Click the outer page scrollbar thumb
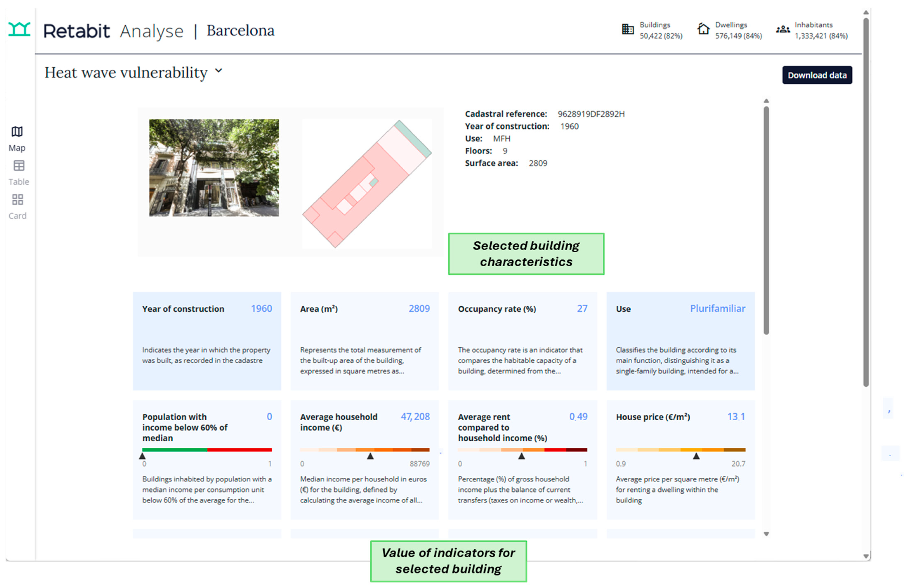This screenshot has width=907, height=588. 866,202
